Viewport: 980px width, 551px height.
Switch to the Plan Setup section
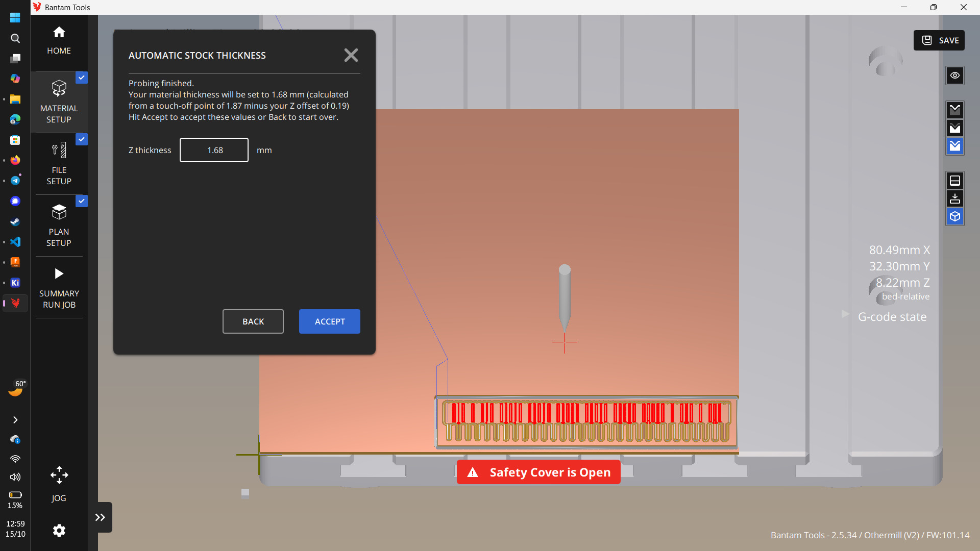(59, 226)
